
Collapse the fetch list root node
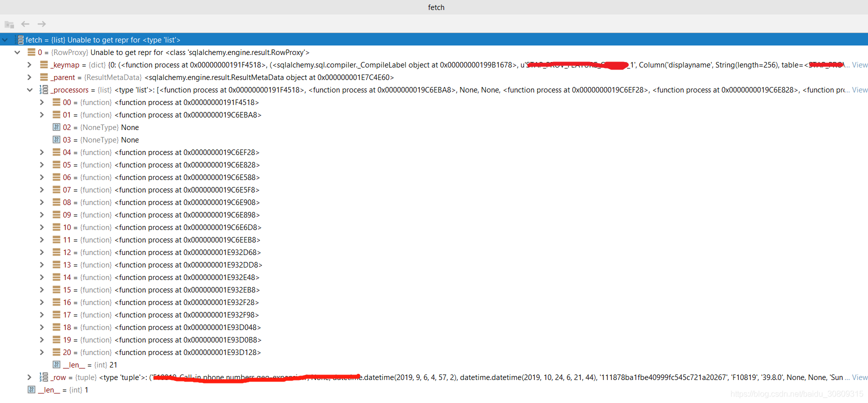(x=5, y=40)
